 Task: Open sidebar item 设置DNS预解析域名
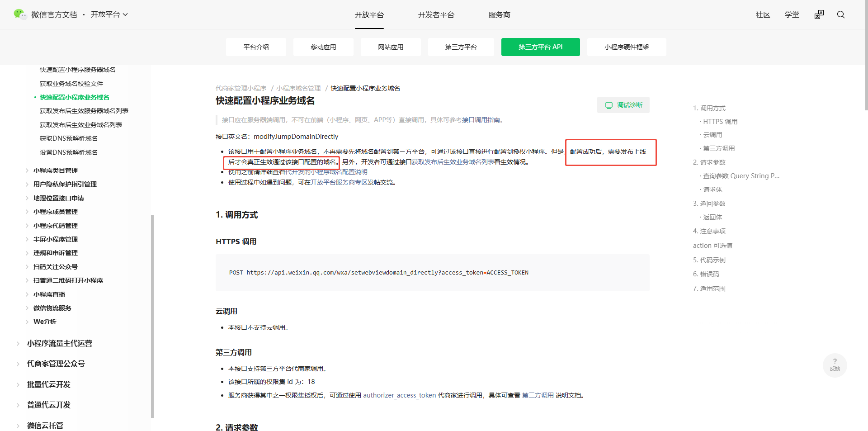[69, 152]
